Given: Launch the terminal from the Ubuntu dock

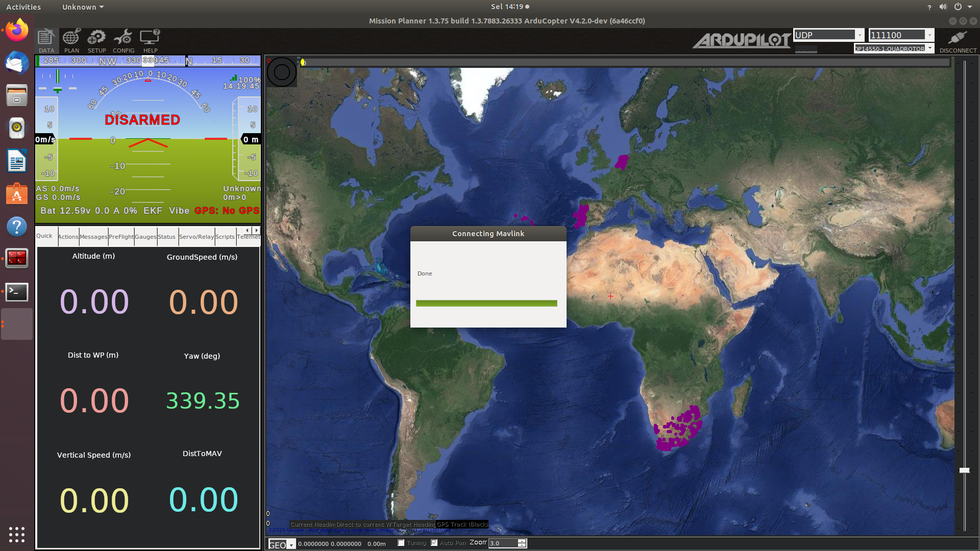Looking at the screenshot, I should [x=16, y=292].
